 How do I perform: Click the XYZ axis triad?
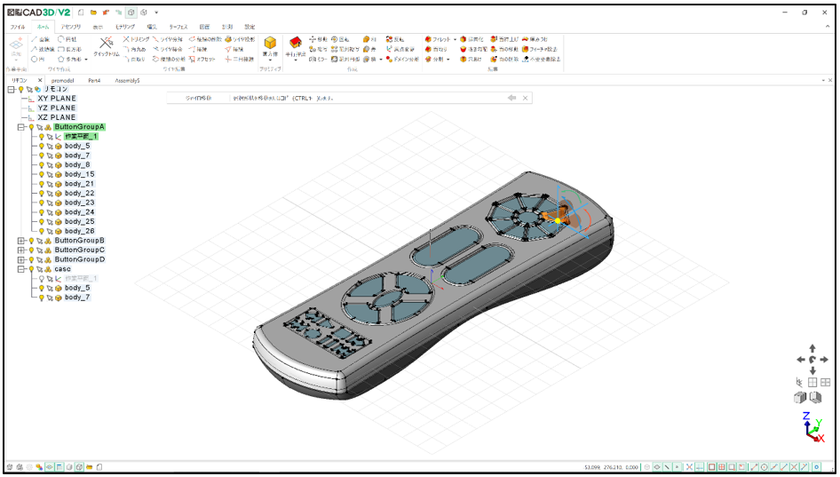pos(812,427)
